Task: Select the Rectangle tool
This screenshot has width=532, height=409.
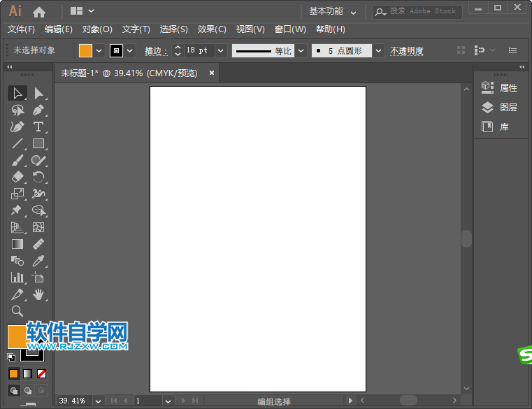Action: pos(38,143)
